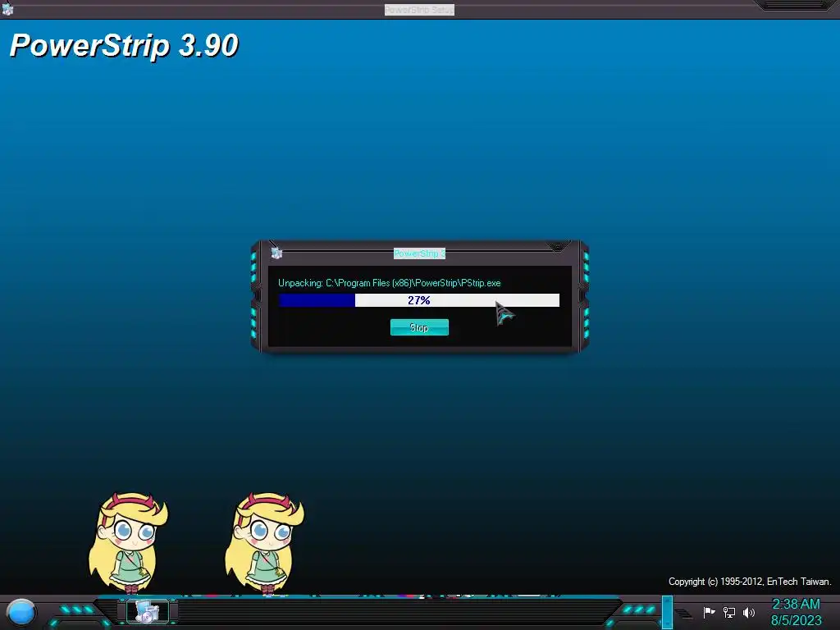The width and height of the screenshot is (840, 630).
Task: Click the unpacking progress bar showing 27%
Action: pos(419,300)
